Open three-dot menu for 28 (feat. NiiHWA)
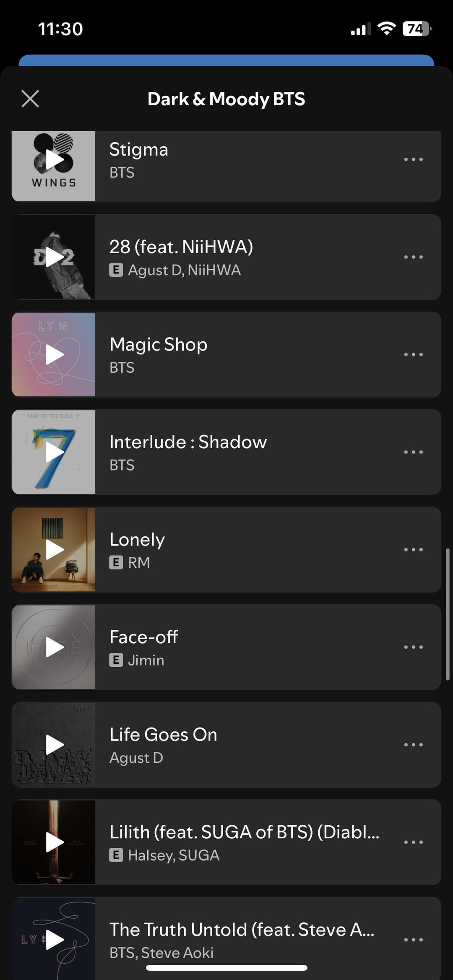The image size is (453, 980). pos(413,257)
